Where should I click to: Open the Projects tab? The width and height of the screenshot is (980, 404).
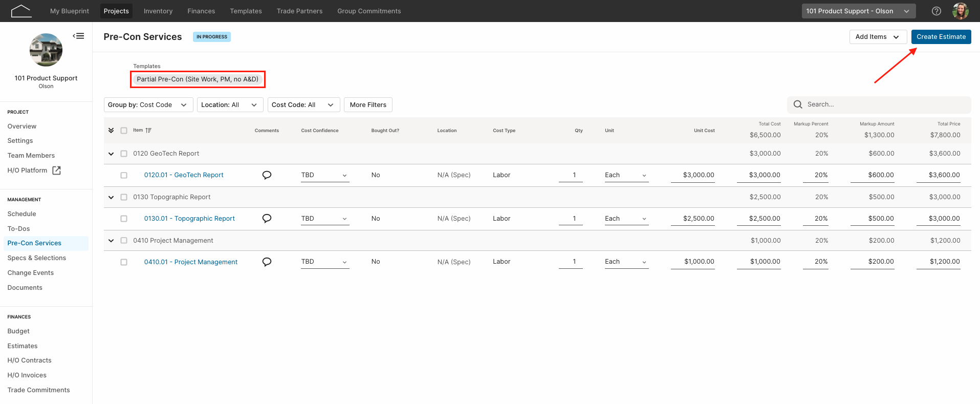click(x=116, y=11)
